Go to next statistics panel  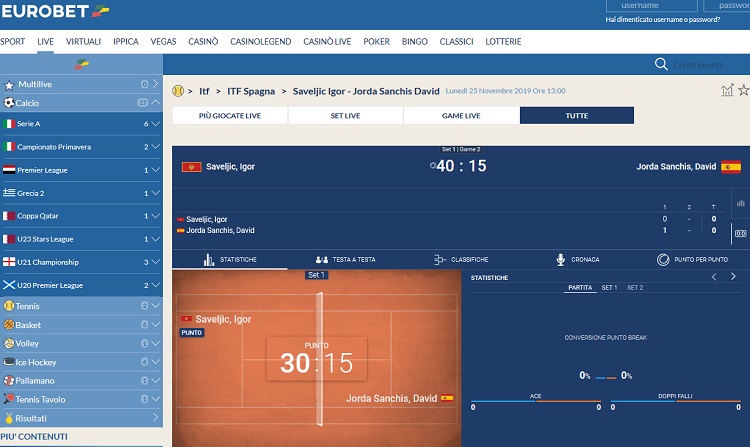(x=733, y=277)
